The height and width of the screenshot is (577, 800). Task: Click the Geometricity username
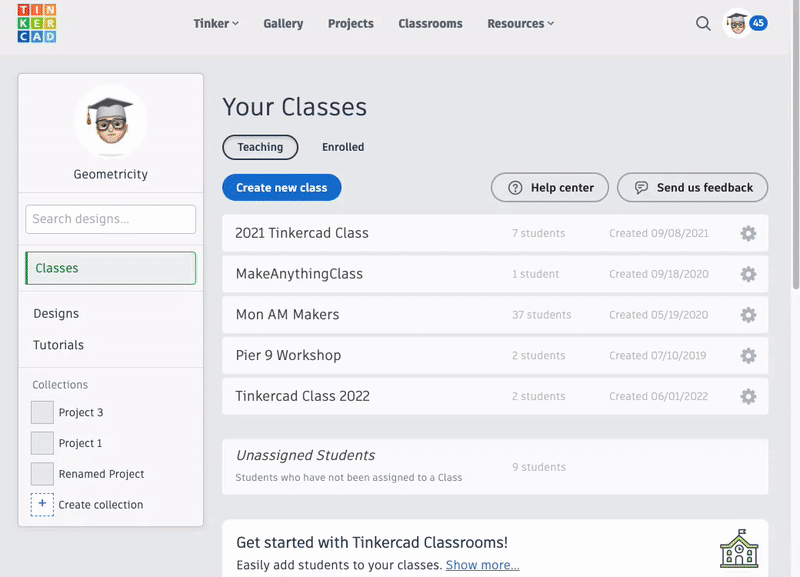[x=111, y=174]
